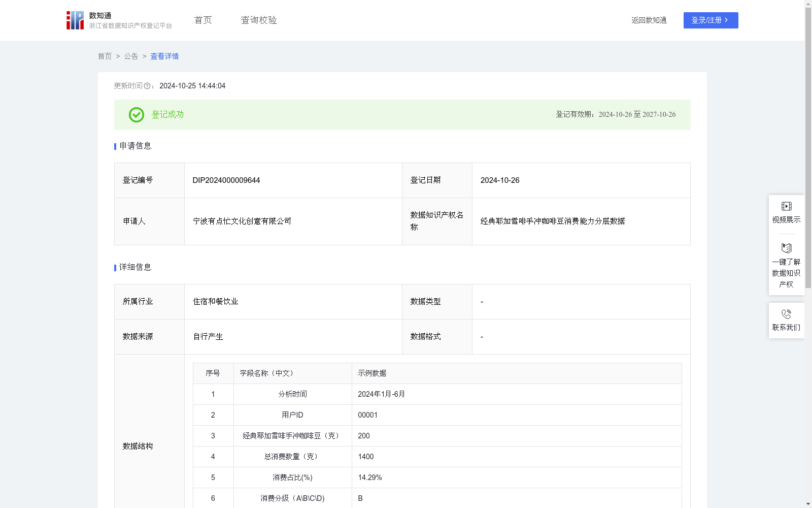Click the 详细信息 section heading
Viewport: 812px width, 508px height.
tap(136, 268)
